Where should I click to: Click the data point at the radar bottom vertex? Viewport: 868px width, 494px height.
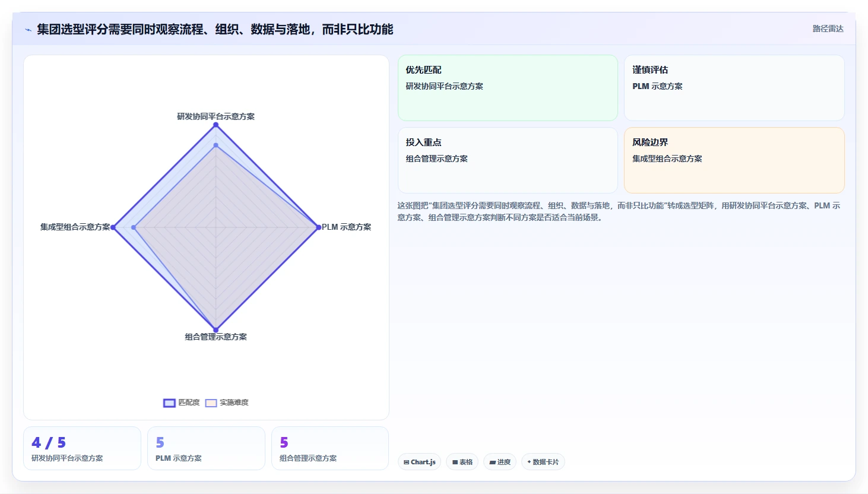[x=216, y=330]
